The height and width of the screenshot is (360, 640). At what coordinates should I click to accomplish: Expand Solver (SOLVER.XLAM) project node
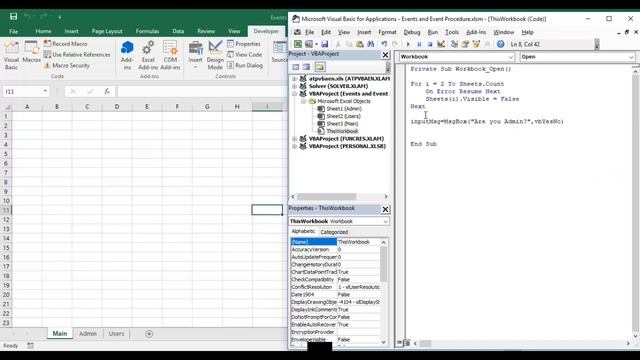coord(294,86)
